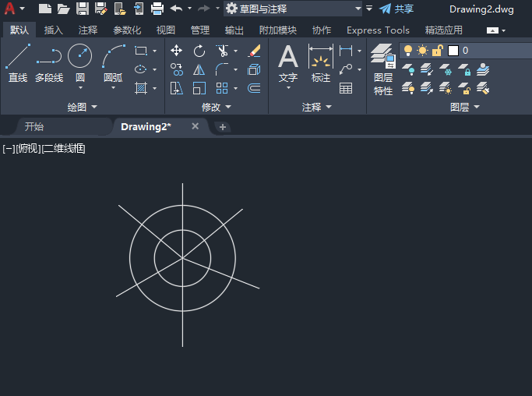Switch to the Insert (插入) ribbon tab
The image size is (532, 396).
[54, 30]
